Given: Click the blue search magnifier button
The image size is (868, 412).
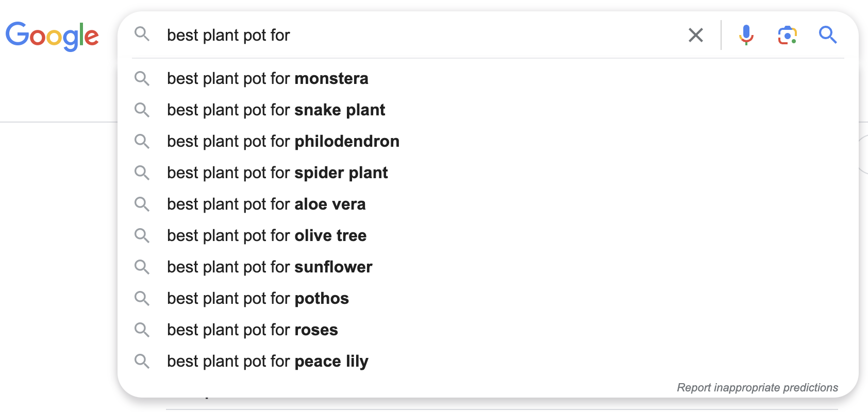Looking at the screenshot, I should coord(828,35).
